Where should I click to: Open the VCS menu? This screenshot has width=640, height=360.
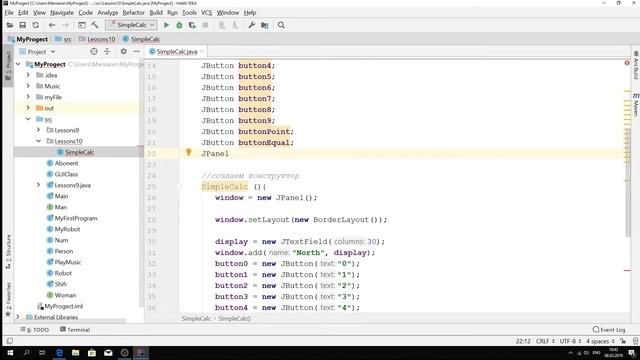pyautogui.click(x=207, y=13)
